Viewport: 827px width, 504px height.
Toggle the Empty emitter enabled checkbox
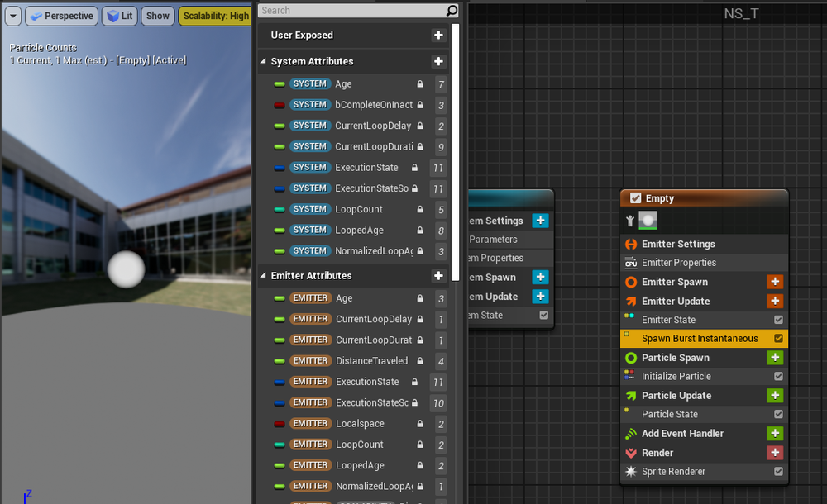click(635, 198)
